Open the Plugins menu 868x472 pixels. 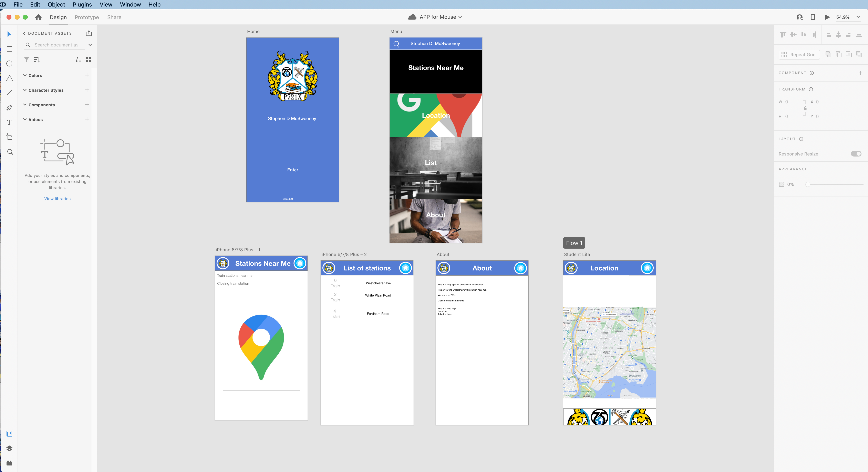coord(82,4)
